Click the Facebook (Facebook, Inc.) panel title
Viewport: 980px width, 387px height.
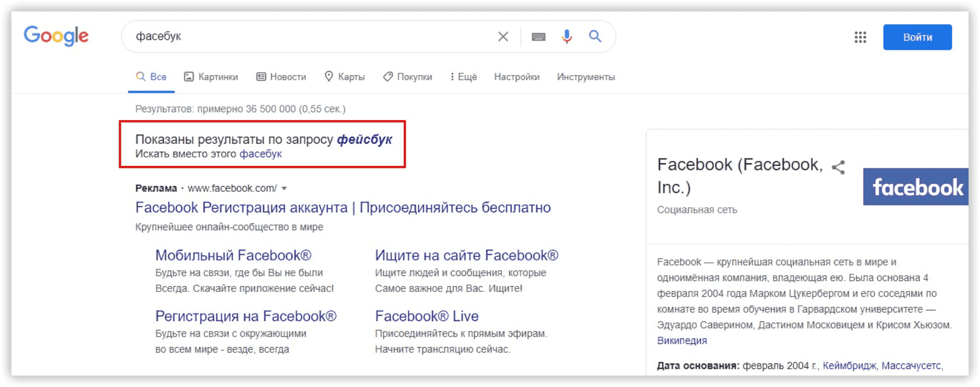point(740,176)
